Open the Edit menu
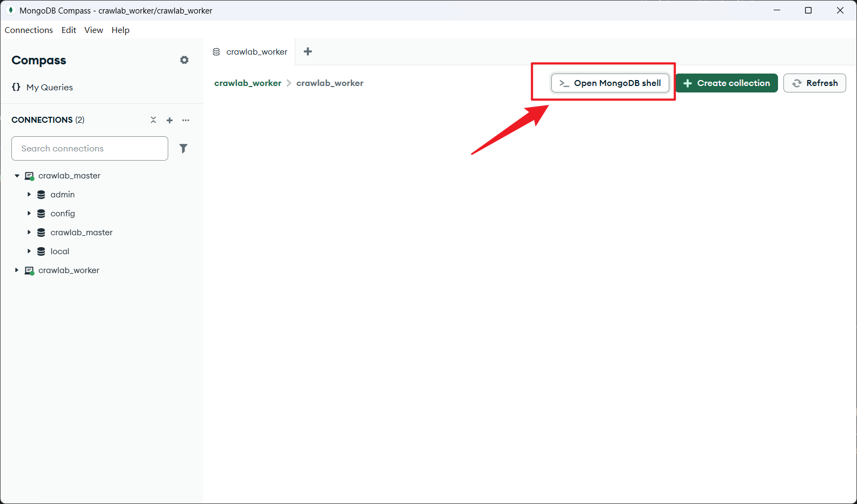This screenshot has width=857, height=504. pos(69,30)
